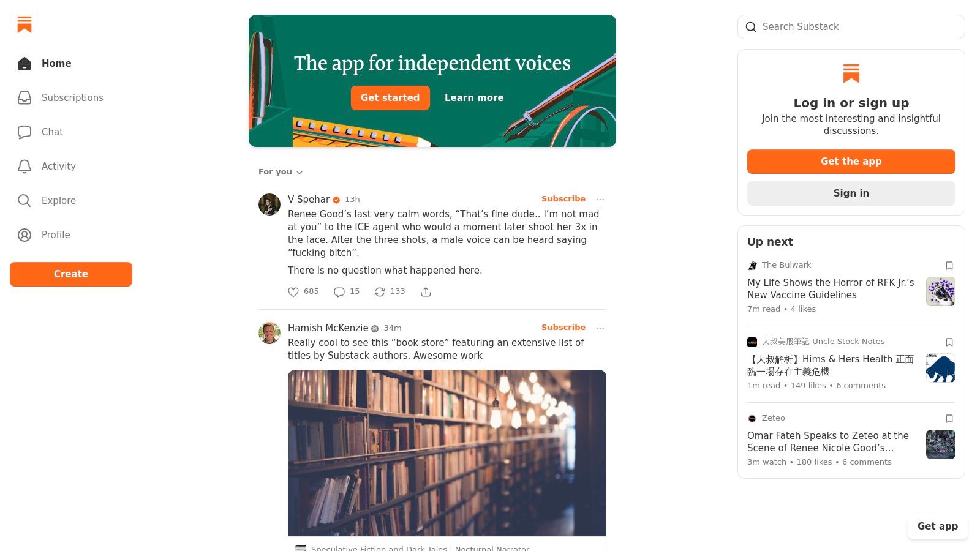Bookmark The Bulwark article
This screenshot has width=980, height=551.
(949, 266)
